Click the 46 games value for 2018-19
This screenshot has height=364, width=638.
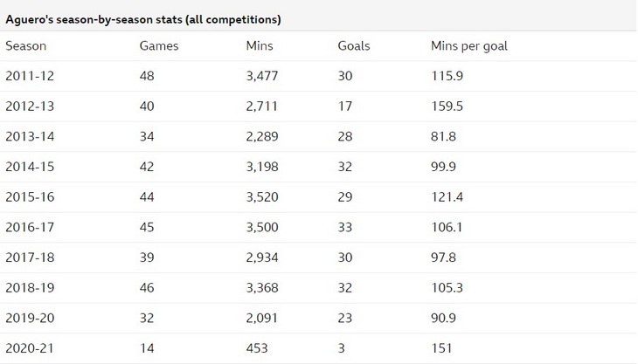coord(148,288)
